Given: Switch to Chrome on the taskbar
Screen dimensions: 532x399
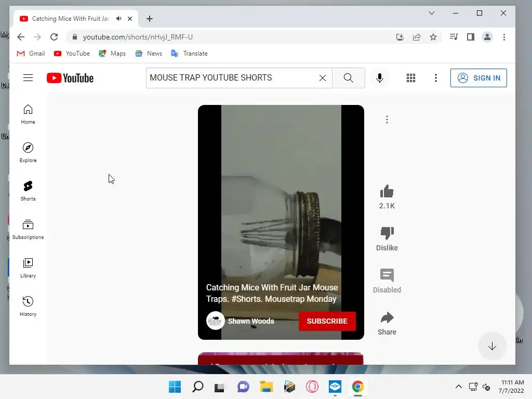Looking at the screenshot, I should coord(357,387).
